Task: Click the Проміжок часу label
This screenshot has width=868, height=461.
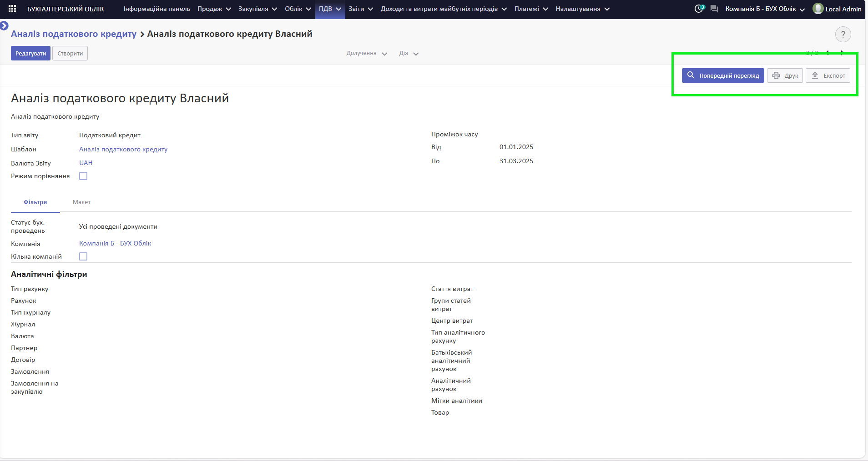Action: [x=454, y=134]
